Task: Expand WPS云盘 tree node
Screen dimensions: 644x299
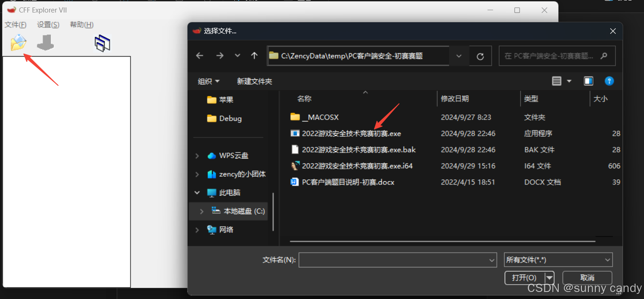Action: (197, 156)
